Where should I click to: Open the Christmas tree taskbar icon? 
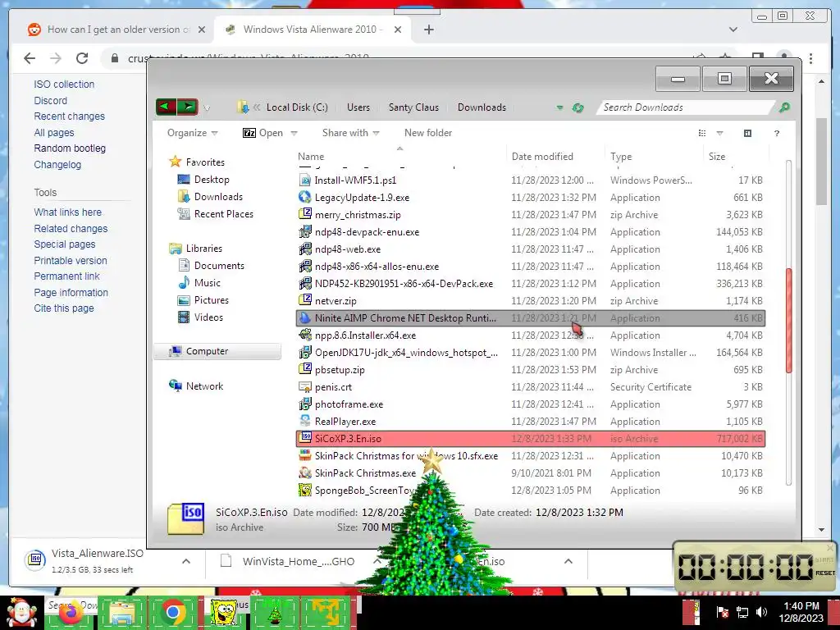click(x=274, y=613)
